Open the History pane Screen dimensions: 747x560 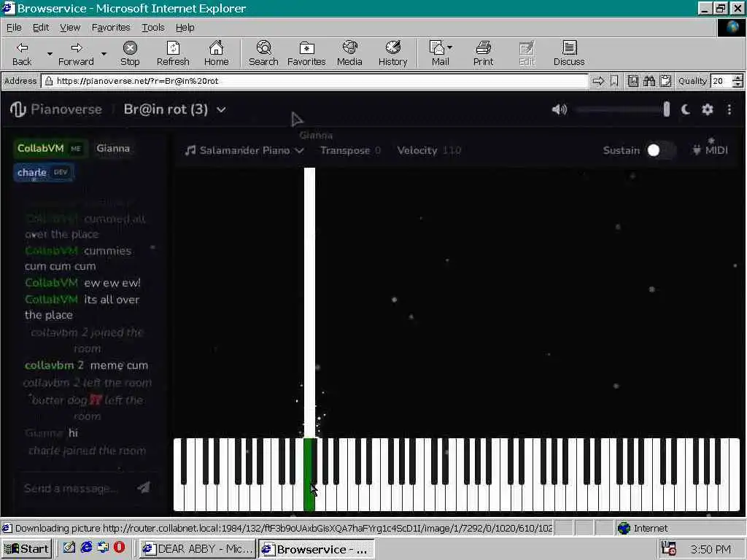tap(393, 53)
